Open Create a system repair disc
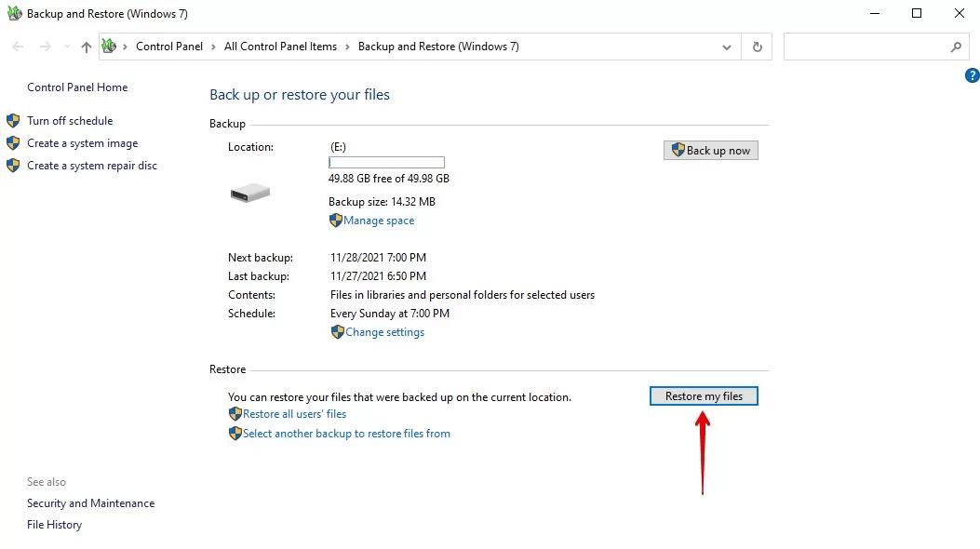The width and height of the screenshot is (980, 549). tap(92, 166)
